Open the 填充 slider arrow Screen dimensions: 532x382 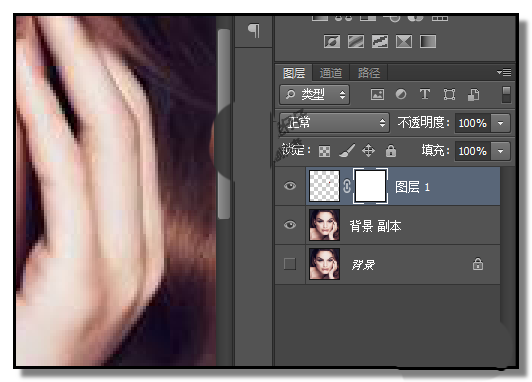click(500, 151)
